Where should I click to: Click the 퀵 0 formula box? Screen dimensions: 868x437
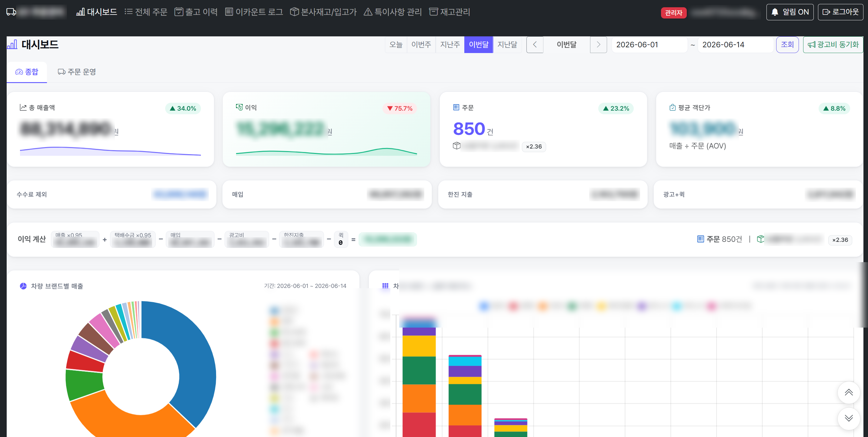click(x=341, y=239)
